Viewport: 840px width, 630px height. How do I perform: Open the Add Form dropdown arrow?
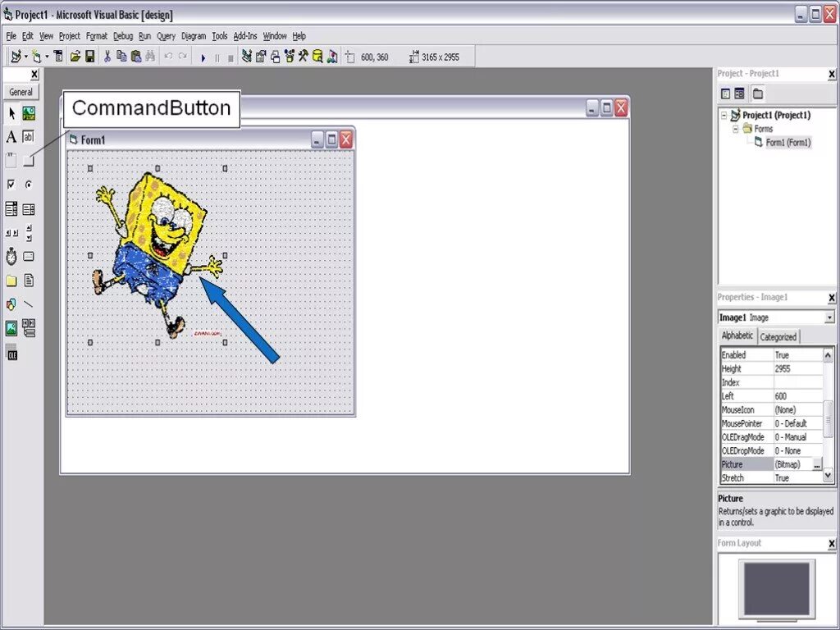click(47, 57)
